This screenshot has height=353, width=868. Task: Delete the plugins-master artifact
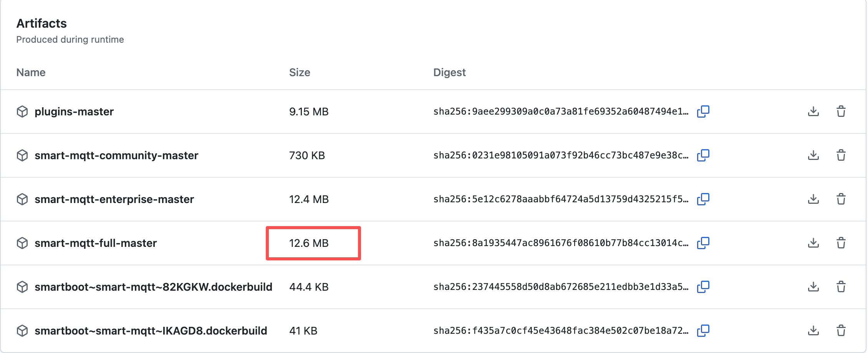tap(841, 112)
